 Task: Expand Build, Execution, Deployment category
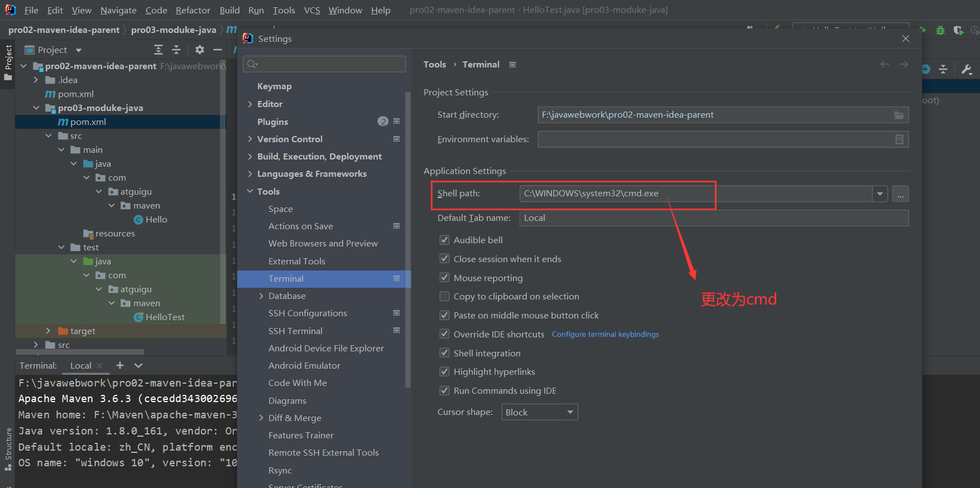point(250,157)
